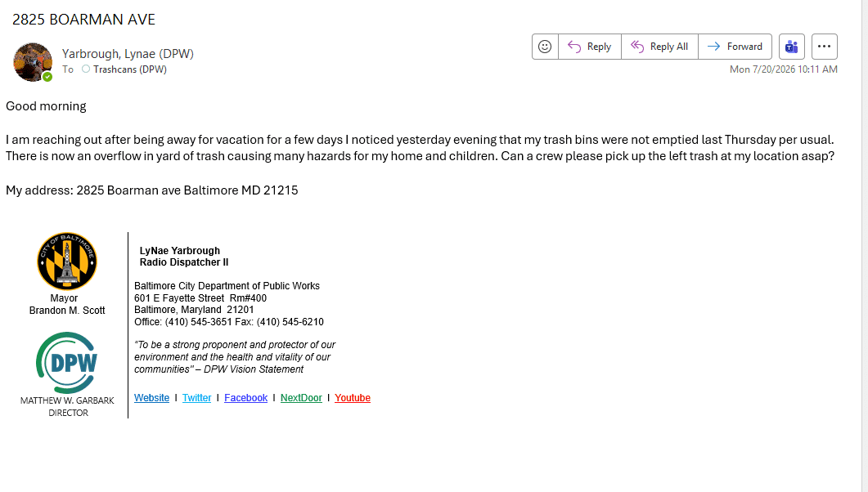Viewport: 868px width, 492px height.
Task: Click the DPW logo in signature
Action: pyautogui.click(x=67, y=363)
